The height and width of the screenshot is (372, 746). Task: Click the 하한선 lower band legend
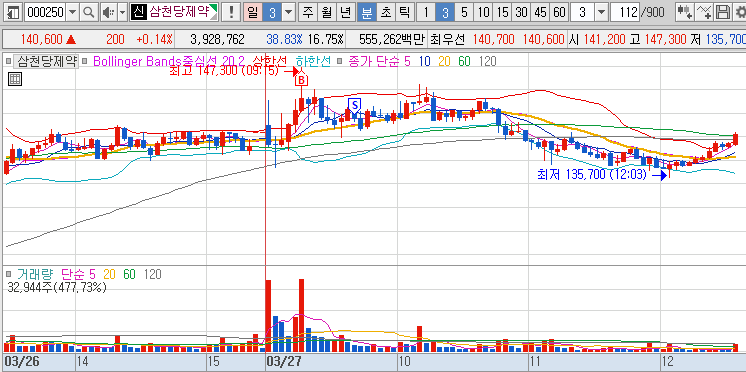coord(313,61)
